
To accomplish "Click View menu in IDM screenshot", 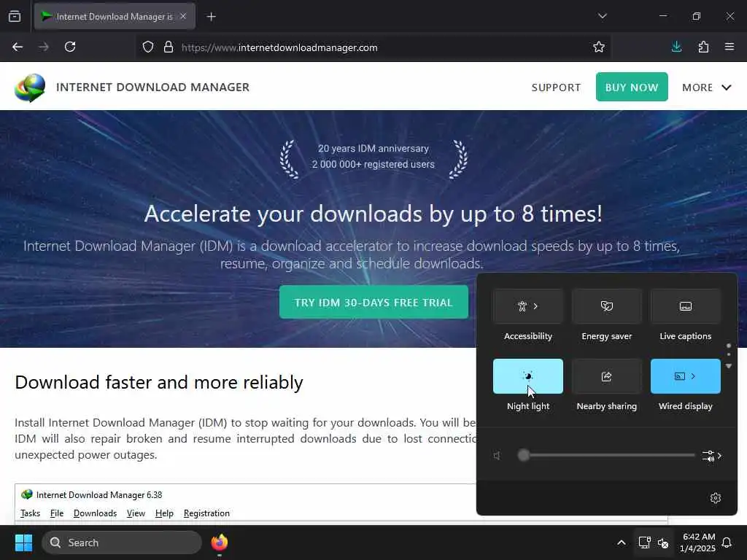I will pos(136,513).
